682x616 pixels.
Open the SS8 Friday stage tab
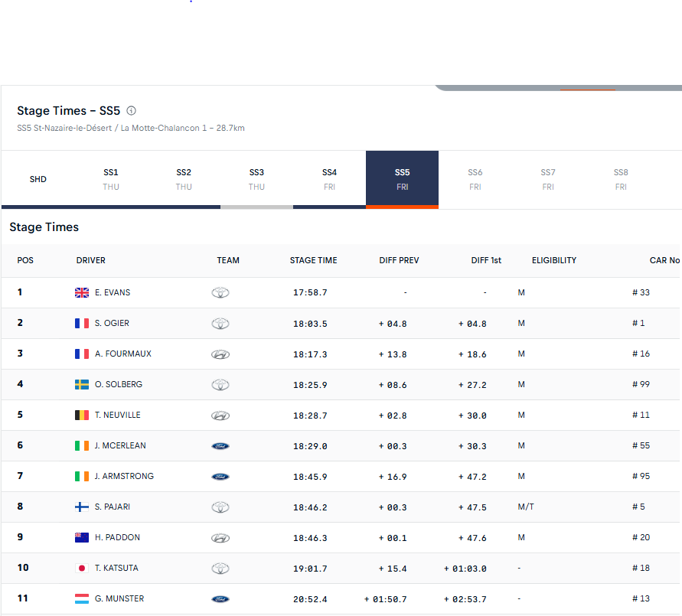(621, 179)
